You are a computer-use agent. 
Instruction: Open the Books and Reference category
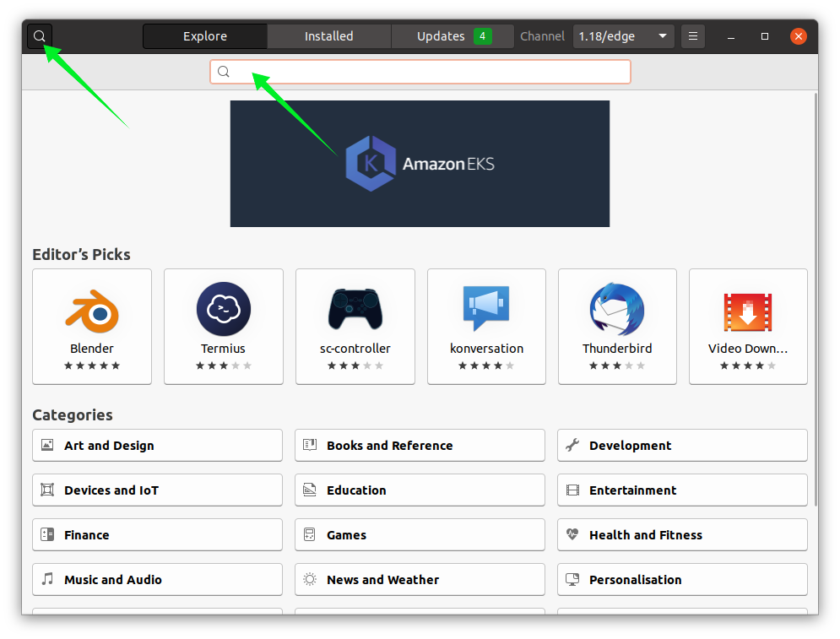(x=420, y=445)
